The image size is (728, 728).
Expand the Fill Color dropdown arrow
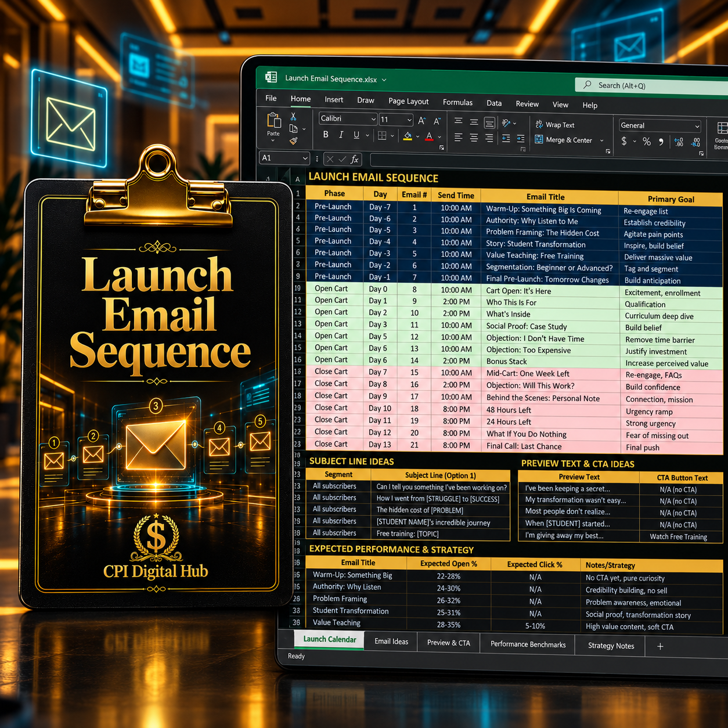tap(417, 137)
